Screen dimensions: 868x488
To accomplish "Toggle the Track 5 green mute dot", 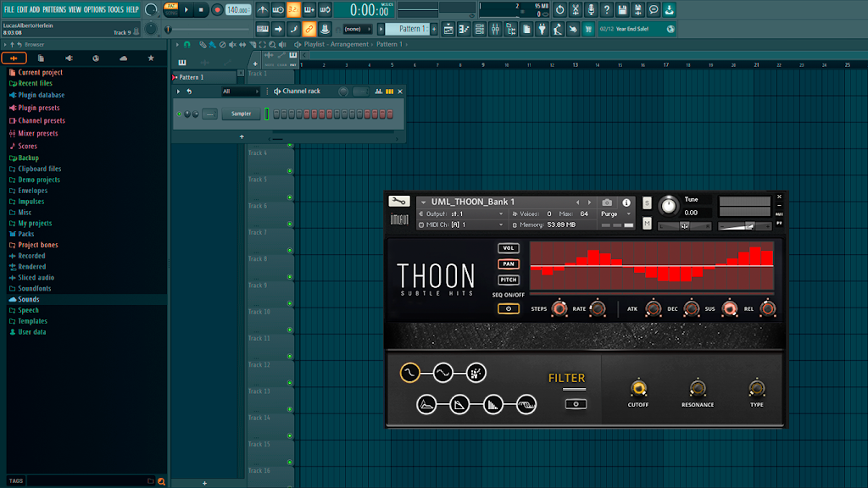I will point(290,197).
